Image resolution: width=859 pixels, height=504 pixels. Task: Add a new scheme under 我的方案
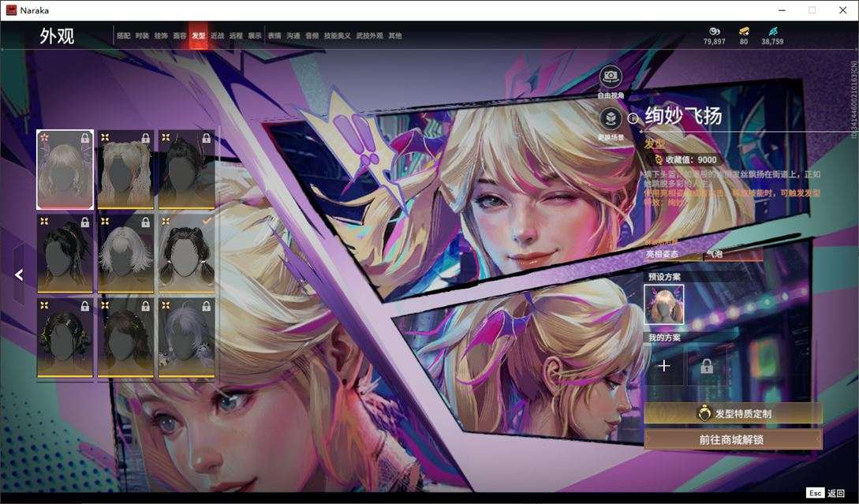point(663,365)
